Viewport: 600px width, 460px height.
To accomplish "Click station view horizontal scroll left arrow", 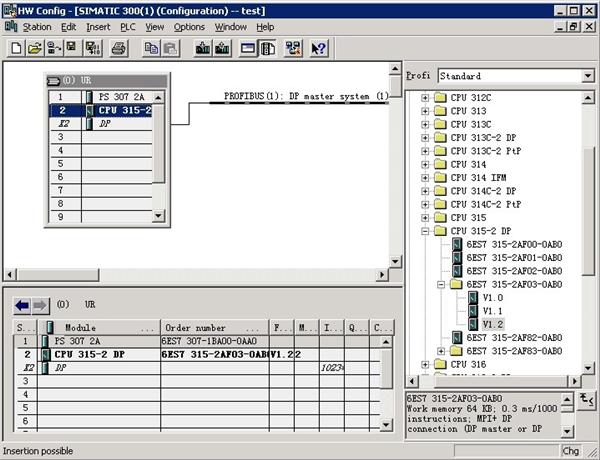I will tap(10, 274).
